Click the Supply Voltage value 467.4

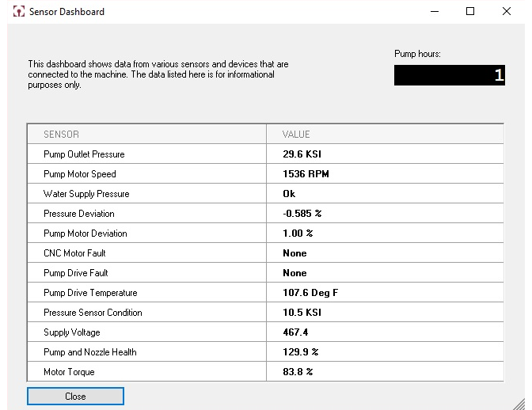(x=296, y=332)
